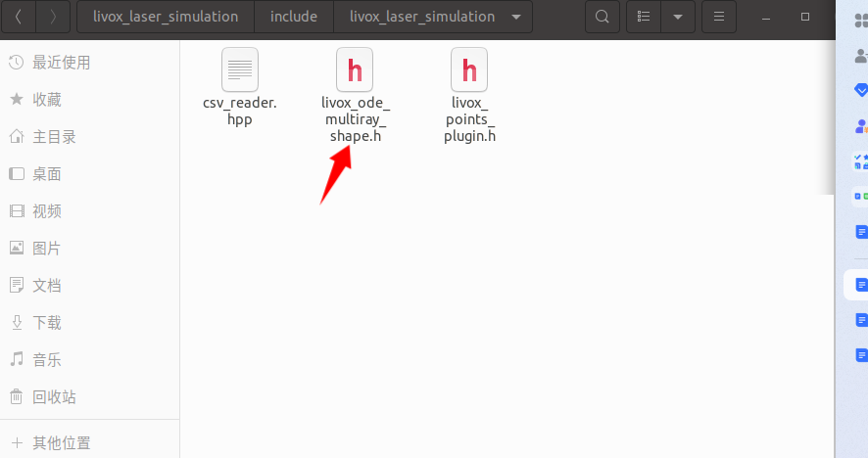Viewport: 868px width, 458px height.
Task: Click the current livox_laser_simulation path button
Action: [x=433, y=17]
